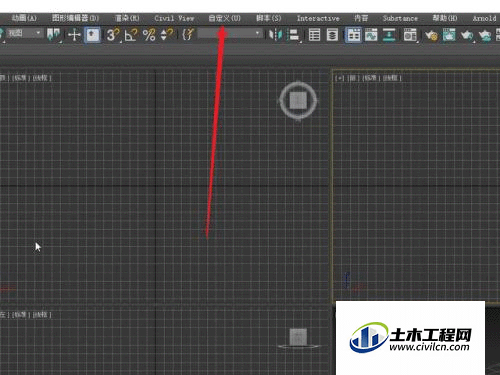Open the named selection sets dropdown
The height and width of the screenshot is (375, 500).
point(229,33)
